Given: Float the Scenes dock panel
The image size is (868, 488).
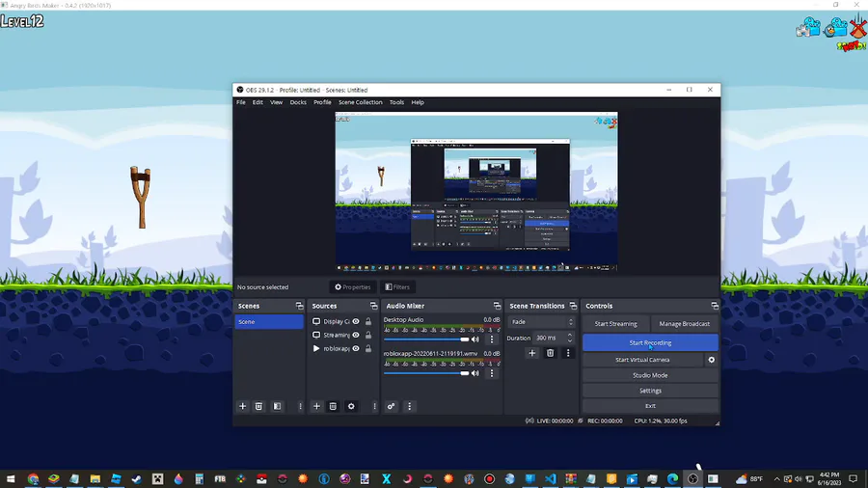Looking at the screenshot, I should point(300,306).
